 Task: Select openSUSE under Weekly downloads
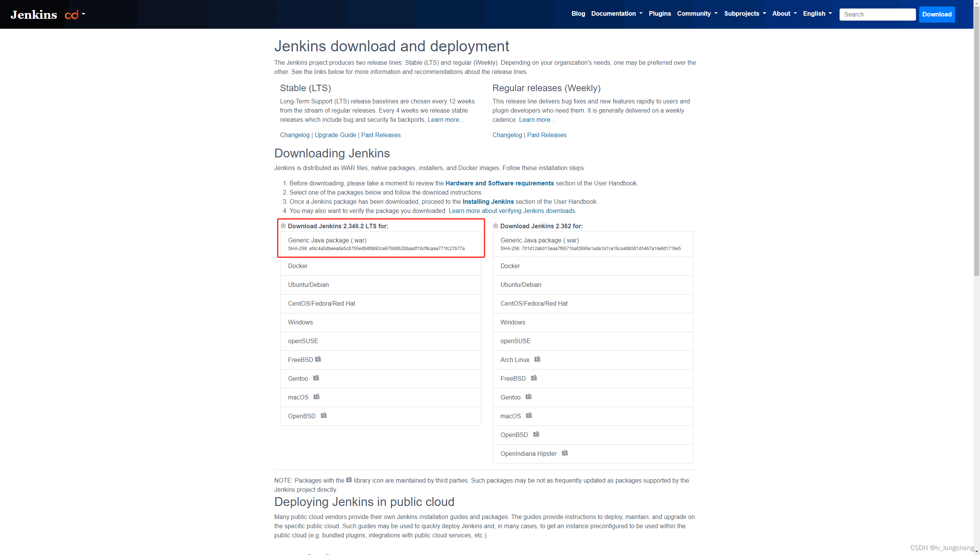point(593,341)
